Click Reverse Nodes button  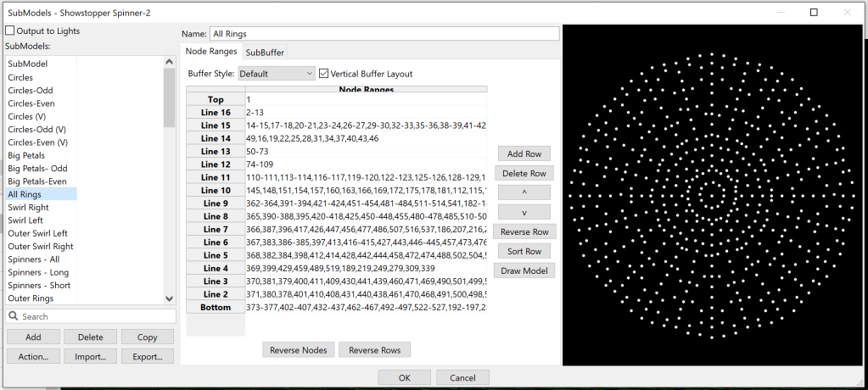pyautogui.click(x=298, y=350)
